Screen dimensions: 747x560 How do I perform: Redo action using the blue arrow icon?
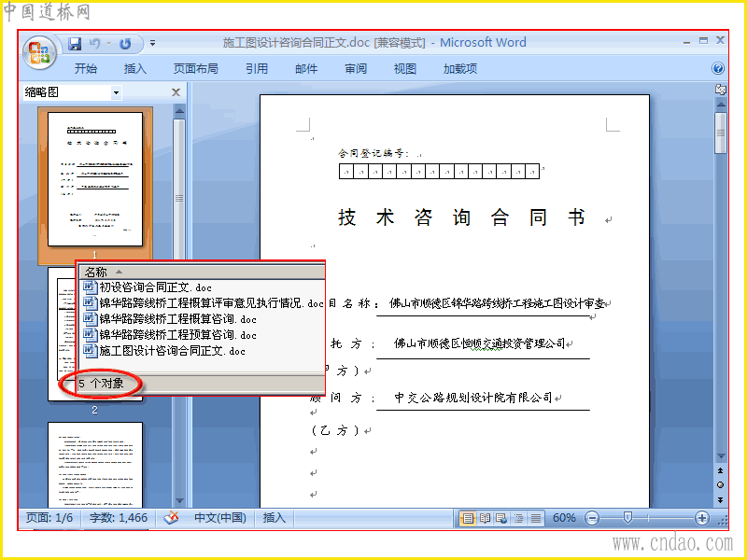pos(125,44)
